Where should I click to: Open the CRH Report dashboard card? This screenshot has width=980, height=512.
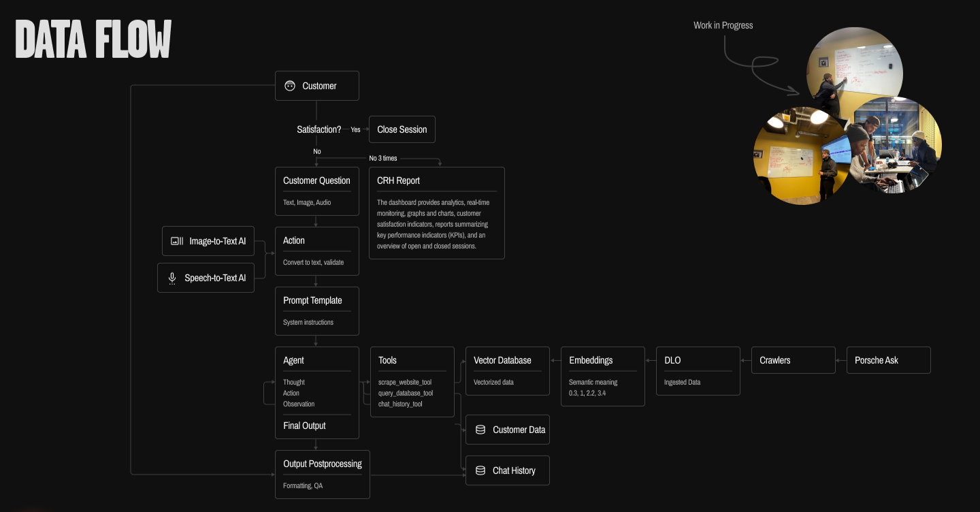pyautogui.click(x=436, y=212)
